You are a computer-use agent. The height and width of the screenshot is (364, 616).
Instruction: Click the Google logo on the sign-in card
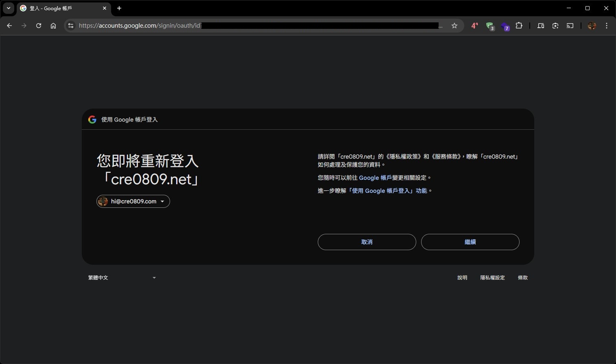[x=92, y=119]
